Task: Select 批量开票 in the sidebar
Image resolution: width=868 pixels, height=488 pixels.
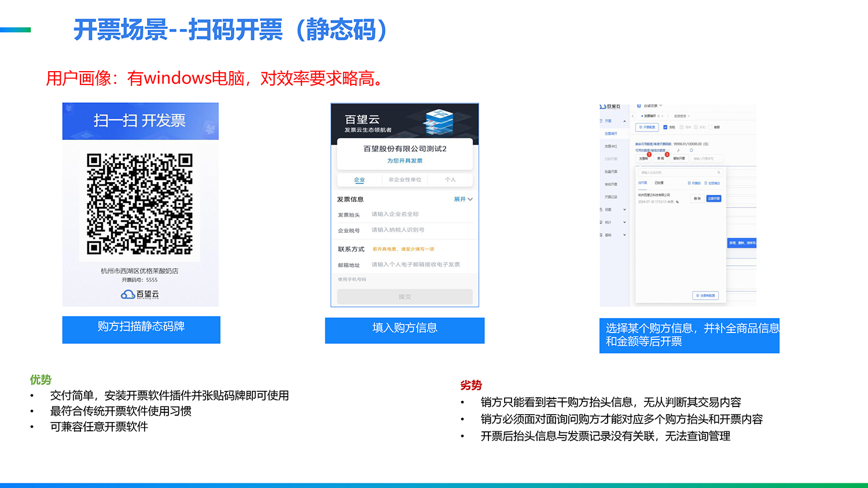Action: click(x=611, y=172)
